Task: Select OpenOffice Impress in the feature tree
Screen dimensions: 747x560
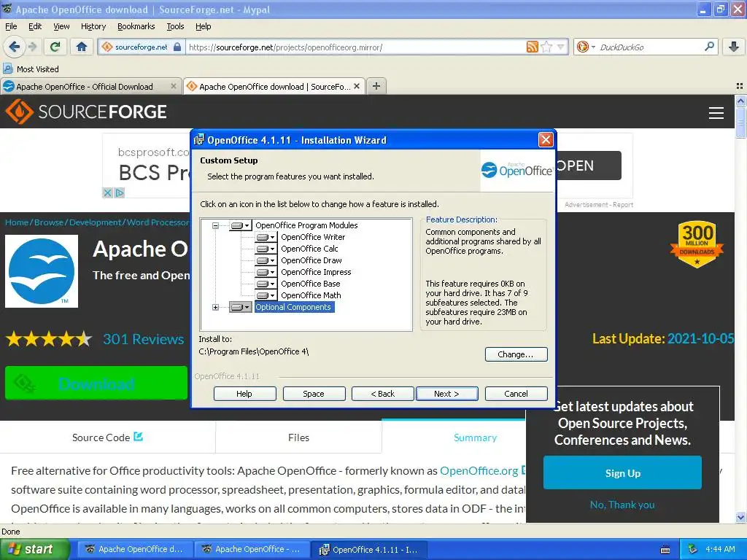Action: tap(316, 272)
